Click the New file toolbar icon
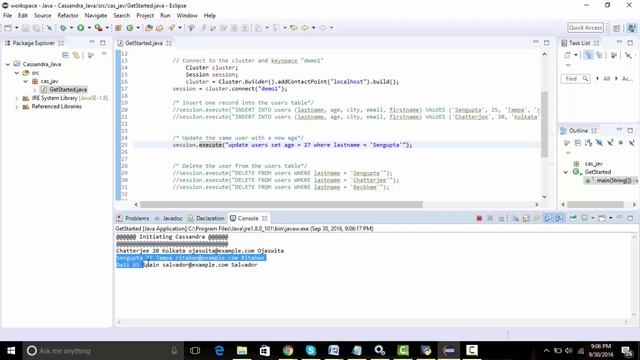Image resolution: width=640 pixels, height=360 pixels. pyautogui.click(x=8, y=28)
